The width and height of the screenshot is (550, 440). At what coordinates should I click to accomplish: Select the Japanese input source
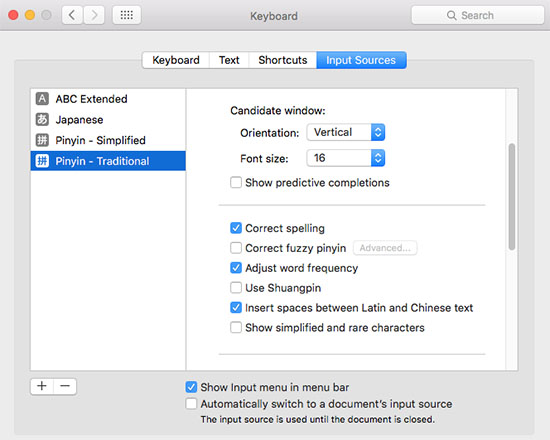[x=108, y=120]
